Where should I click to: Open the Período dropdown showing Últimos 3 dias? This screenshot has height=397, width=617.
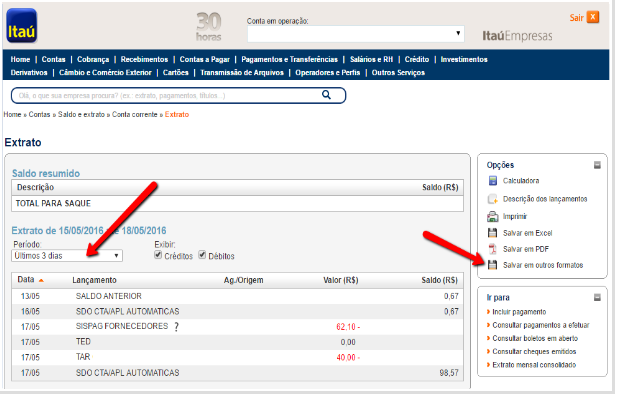(x=67, y=256)
